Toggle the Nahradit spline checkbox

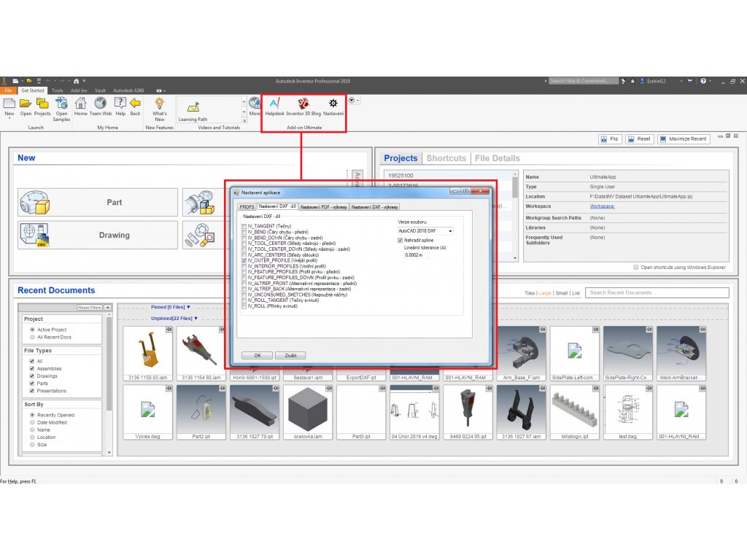tap(400, 241)
